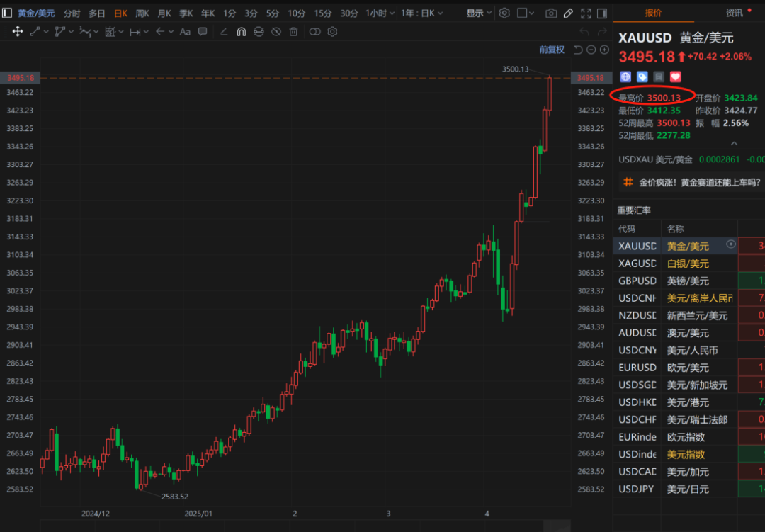Toggle the right sidebar panel
Image resolution: width=765 pixels, height=532 pixels.
pyautogui.click(x=602, y=13)
